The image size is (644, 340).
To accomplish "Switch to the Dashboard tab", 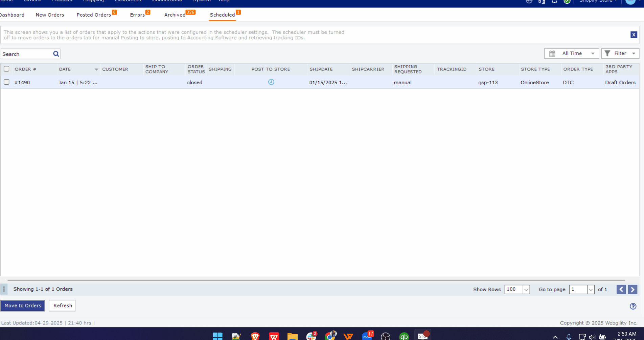I will (x=12, y=15).
